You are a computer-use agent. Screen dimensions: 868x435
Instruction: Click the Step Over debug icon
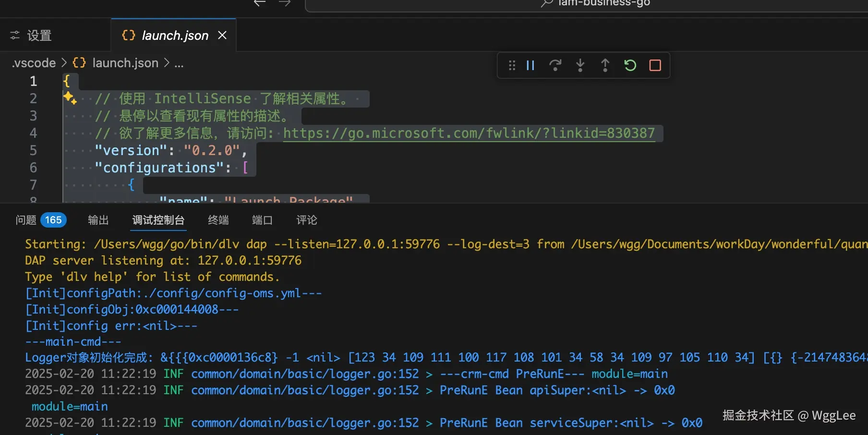coord(555,65)
